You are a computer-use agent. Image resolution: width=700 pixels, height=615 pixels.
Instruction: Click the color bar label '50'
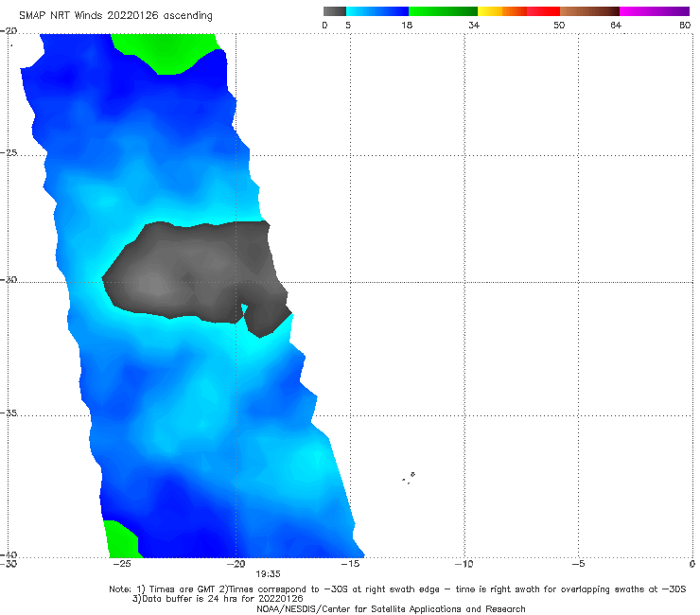pos(559,25)
